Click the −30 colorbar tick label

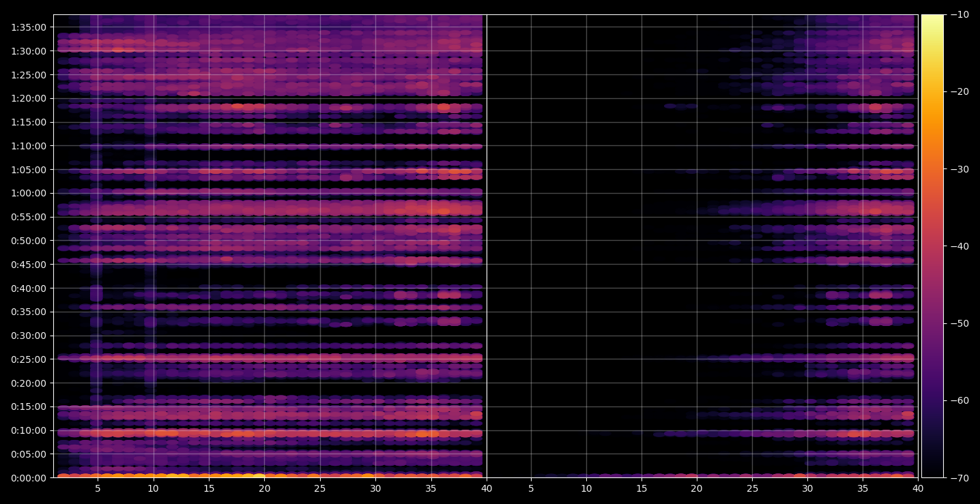tap(959, 169)
